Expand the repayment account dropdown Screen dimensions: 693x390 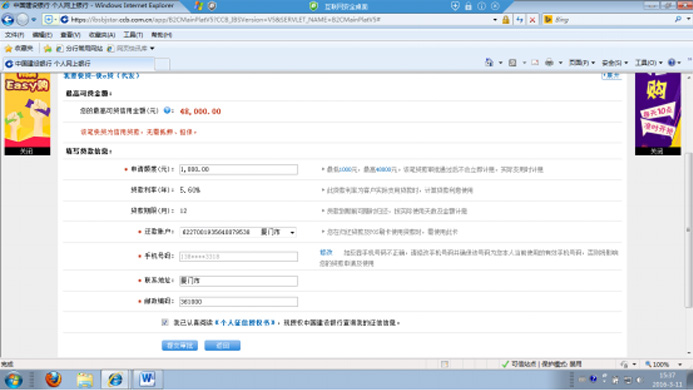tap(292, 232)
